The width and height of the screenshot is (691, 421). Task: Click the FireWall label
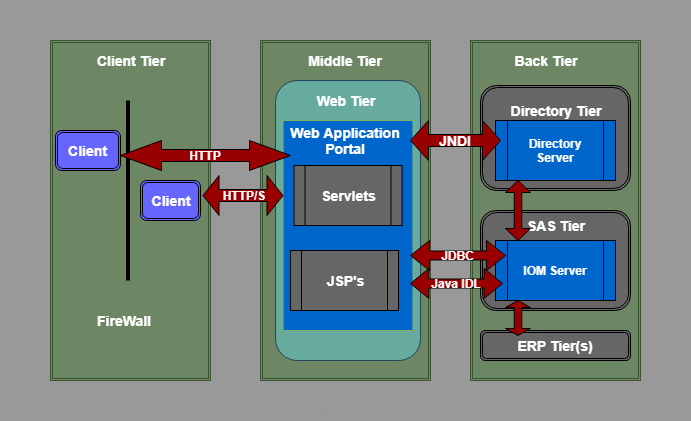124,321
